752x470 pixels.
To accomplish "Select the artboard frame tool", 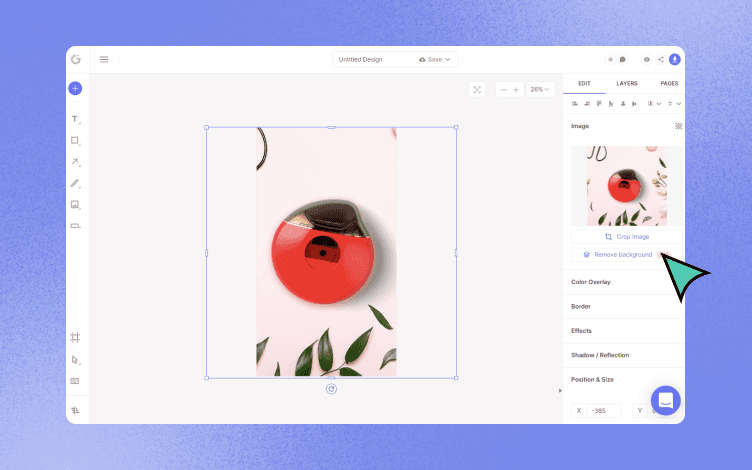I will (75, 337).
